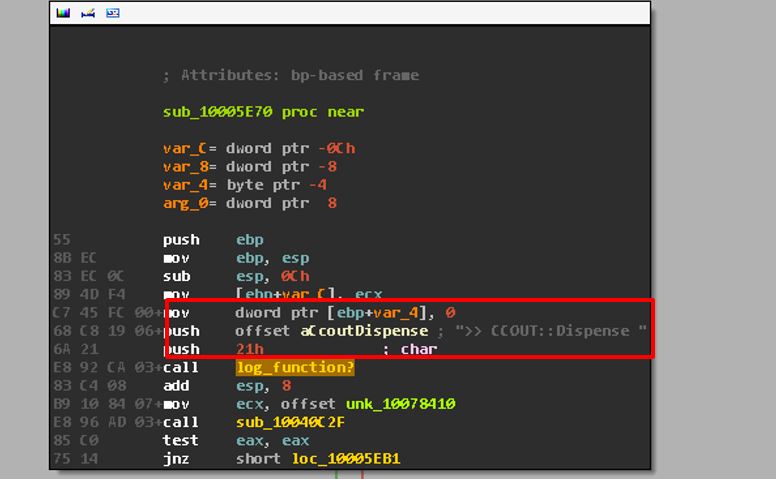Image resolution: width=776 pixels, height=479 pixels.
Task: Select arg_0 in the variable declarations
Action: (186, 203)
